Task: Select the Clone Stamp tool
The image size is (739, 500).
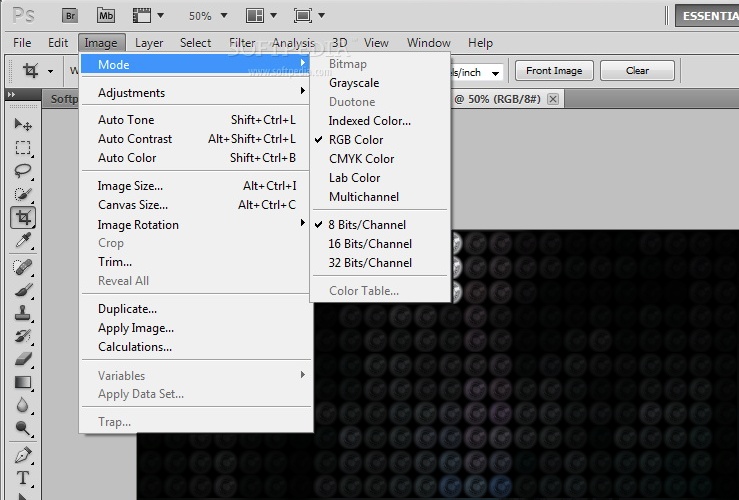Action: [x=23, y=312]
